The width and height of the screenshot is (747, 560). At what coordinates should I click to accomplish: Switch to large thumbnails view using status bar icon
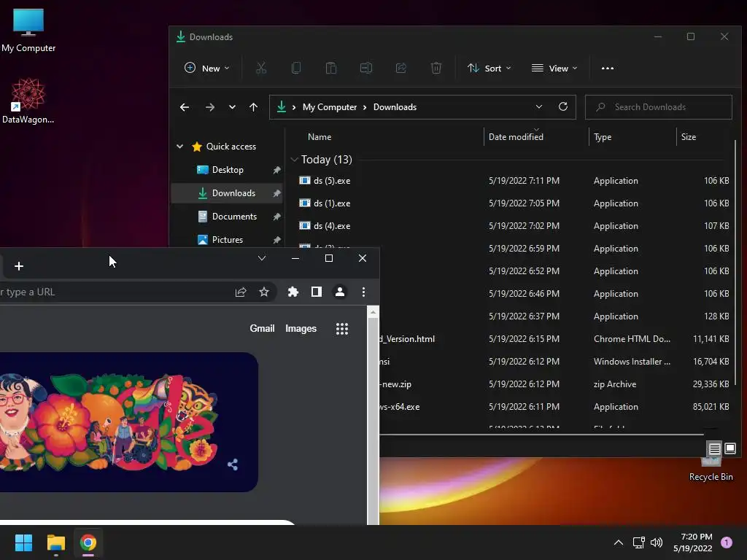tap(729, 448)
